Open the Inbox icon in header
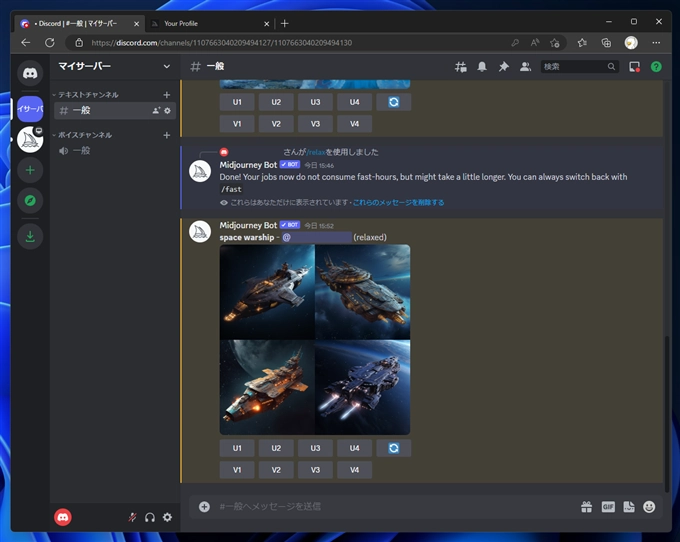The width and height of the screenshot is (680, 542). click(x=634, y=67)
